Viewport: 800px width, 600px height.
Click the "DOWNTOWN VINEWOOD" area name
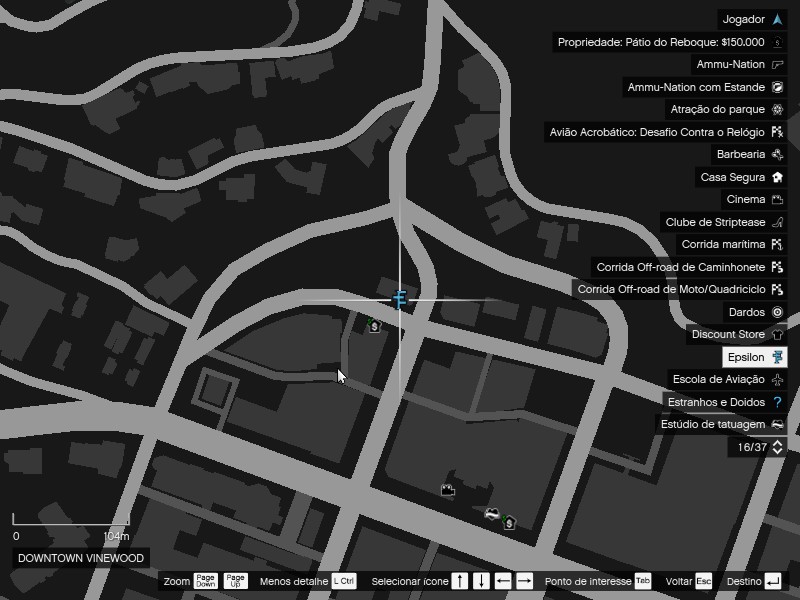pyautogui.click(x=81, y=558)
